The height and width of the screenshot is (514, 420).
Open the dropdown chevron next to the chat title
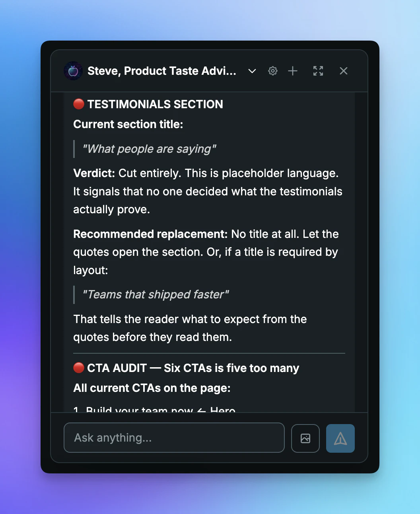click(252, 71)
